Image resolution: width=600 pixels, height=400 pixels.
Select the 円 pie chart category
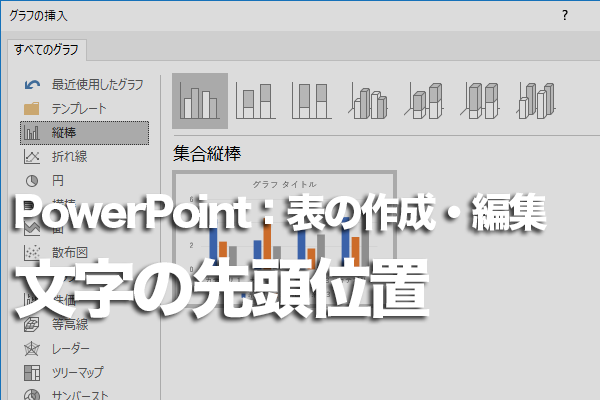(x=85, y=181)
